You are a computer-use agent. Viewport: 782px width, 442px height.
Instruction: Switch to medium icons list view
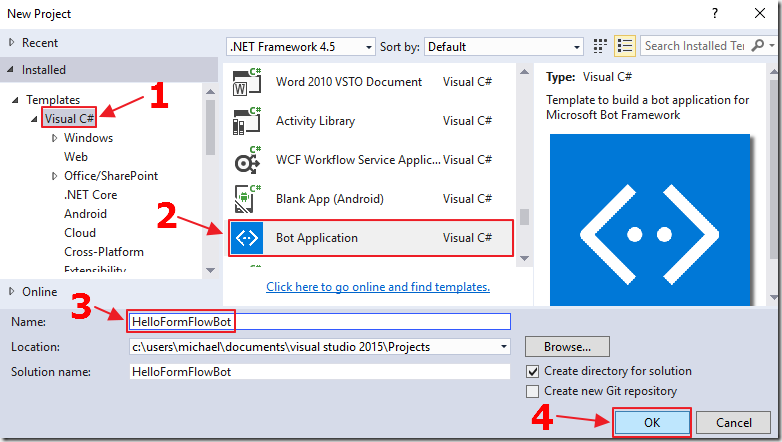624,46
